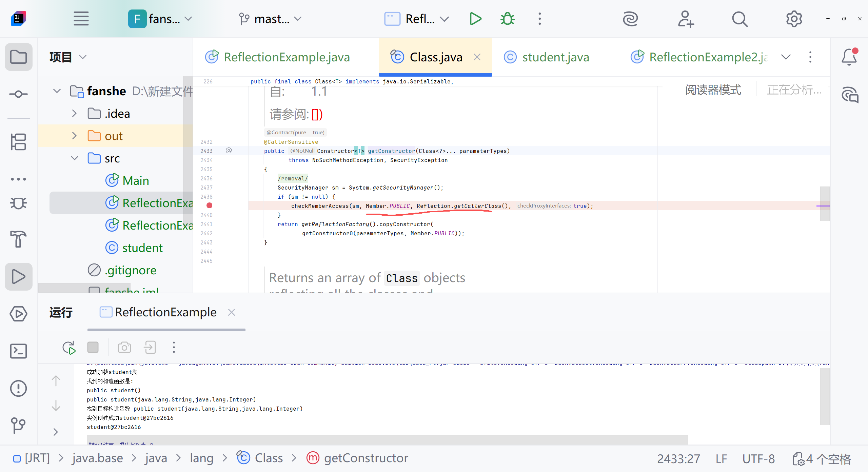Open the Build hammer tool window
868x472 pixels.
[x=18, y=239]
